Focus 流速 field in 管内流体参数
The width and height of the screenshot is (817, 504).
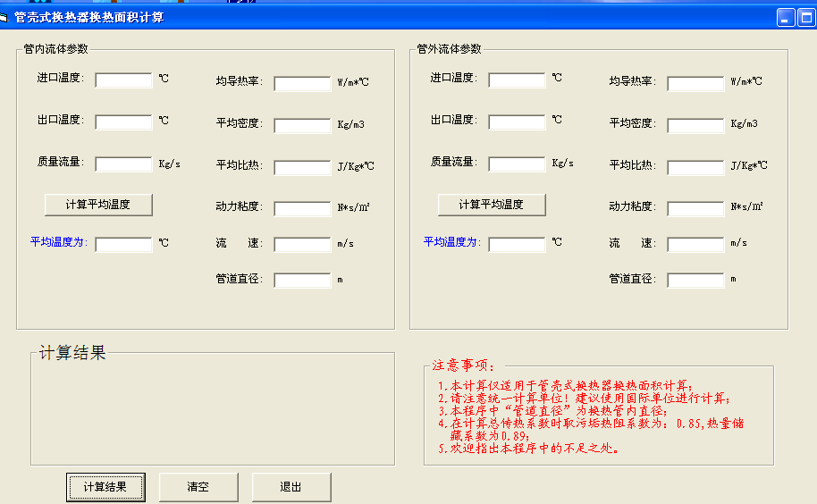[x=302, y=244]
